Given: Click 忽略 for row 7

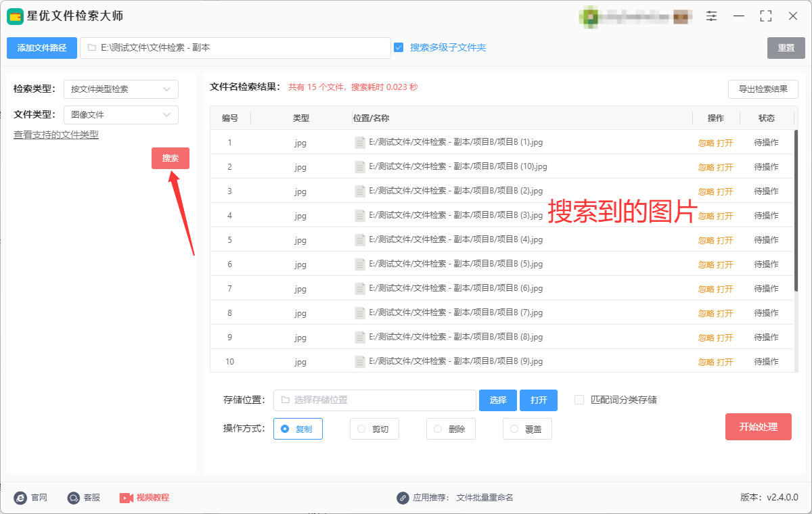Looking at the screenshot, I should (x=706, y=289).
